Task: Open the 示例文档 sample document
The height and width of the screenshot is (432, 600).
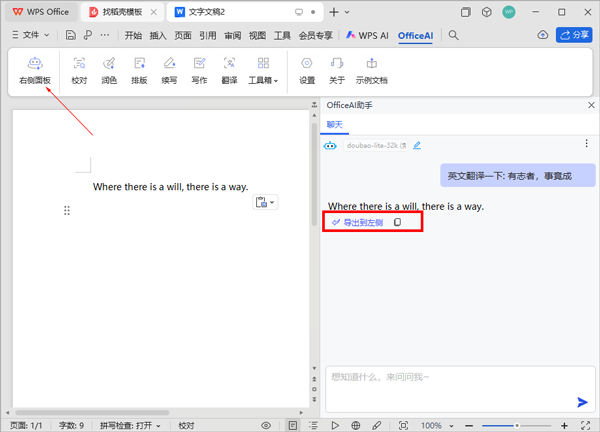Action: click(371, 70)
